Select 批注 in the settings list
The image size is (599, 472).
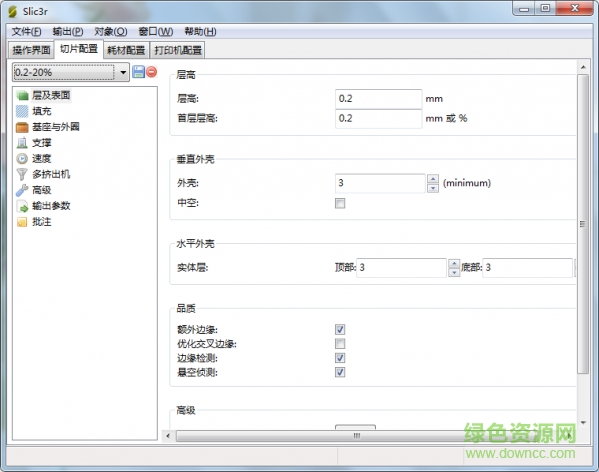(x=42, y=221)
